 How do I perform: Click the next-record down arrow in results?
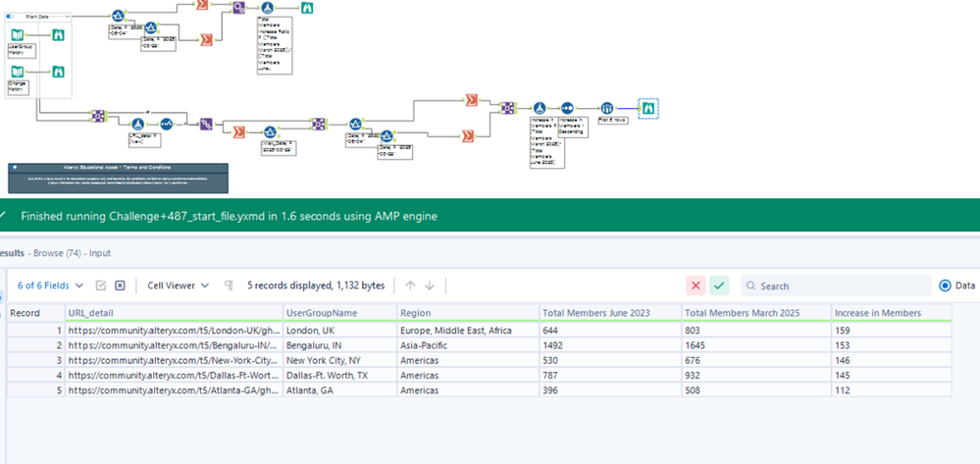click(430, 285)
